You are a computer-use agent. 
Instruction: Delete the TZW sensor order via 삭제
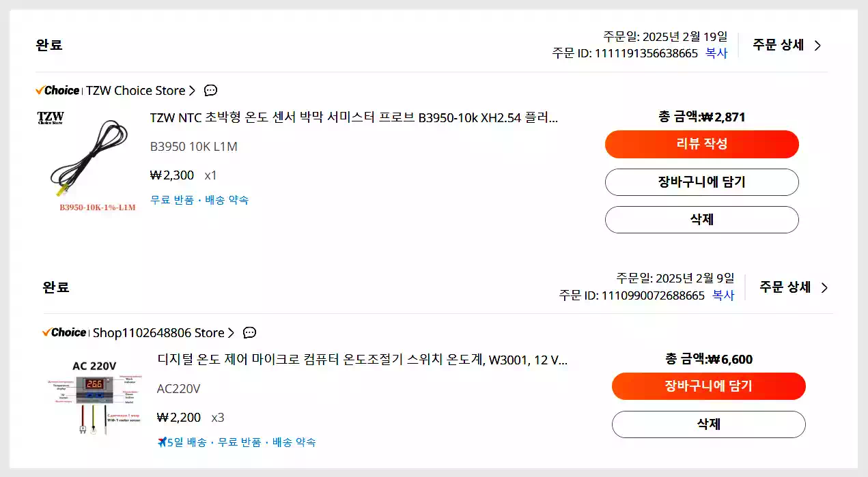point(701,219)
